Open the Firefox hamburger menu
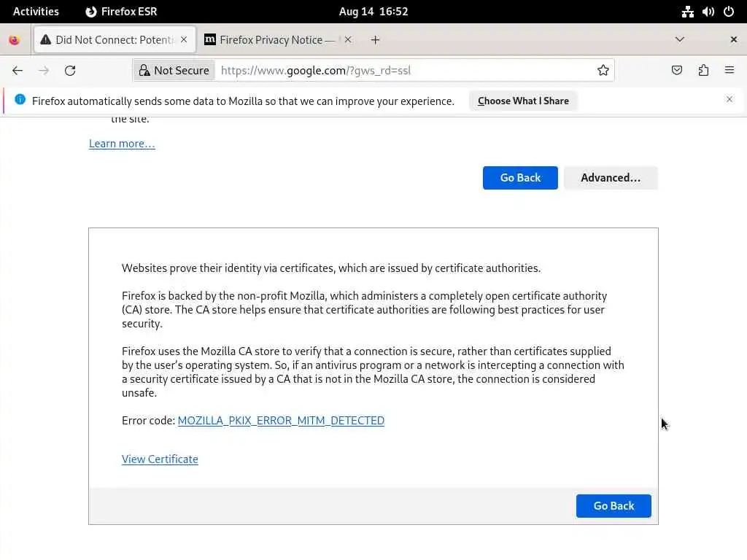Viewport: 747px width, 560px height. (x=729, y=71)
